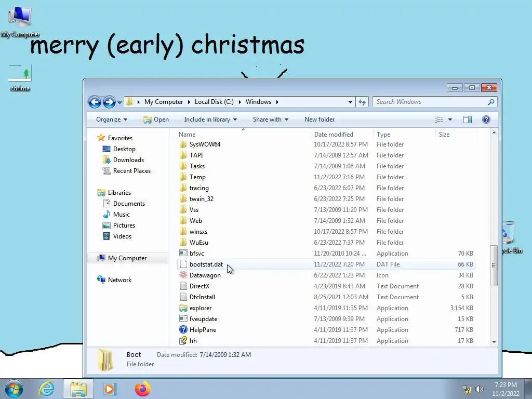Select Favorites in the navigation pane
The height and width of the screenshot is (399, 532).
point(115,138)
